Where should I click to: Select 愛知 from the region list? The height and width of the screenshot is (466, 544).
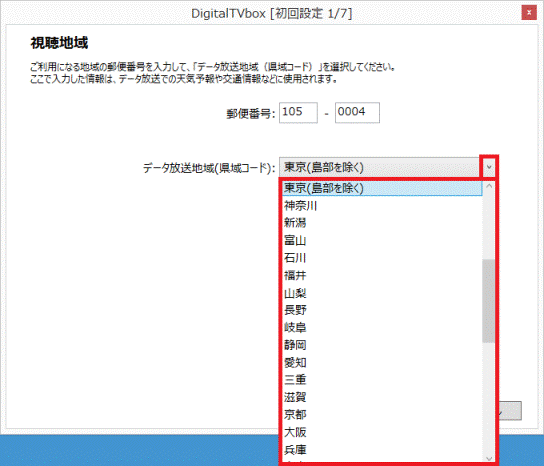pyautogui.click(x=382, y=363)
